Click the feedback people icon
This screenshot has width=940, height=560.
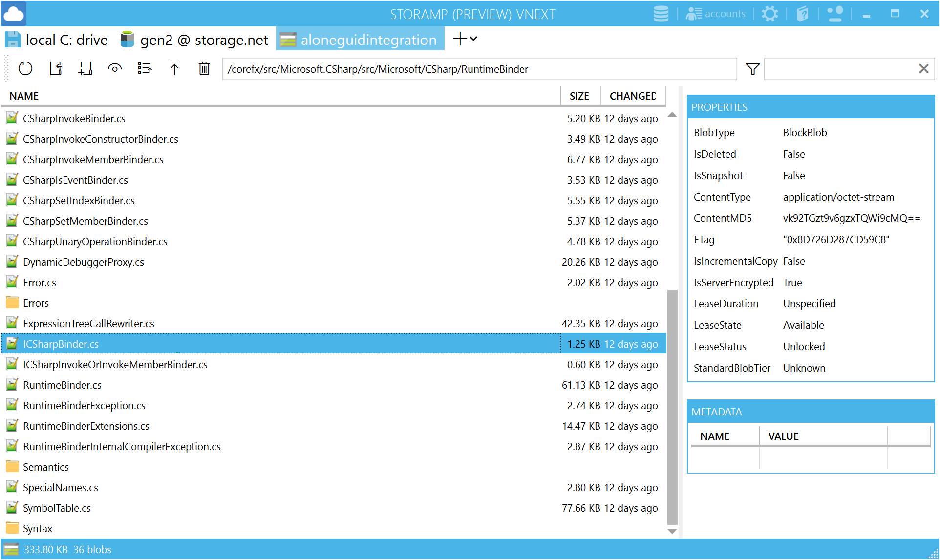[x=835, y=14]
